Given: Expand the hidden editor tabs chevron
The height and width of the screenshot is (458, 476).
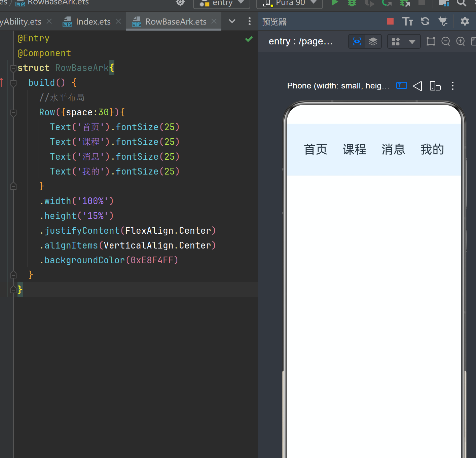Looking at the screenshot, I should pos(232,21).
